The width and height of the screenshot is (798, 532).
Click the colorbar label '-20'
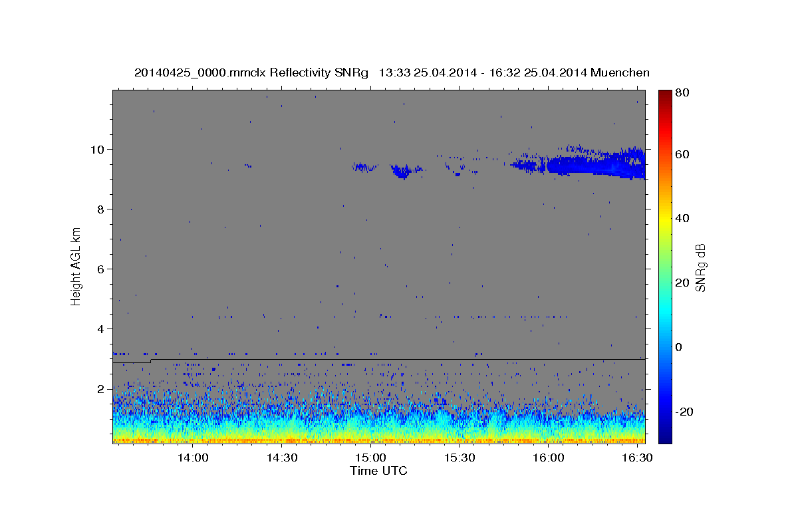click(x=684, y=411)
